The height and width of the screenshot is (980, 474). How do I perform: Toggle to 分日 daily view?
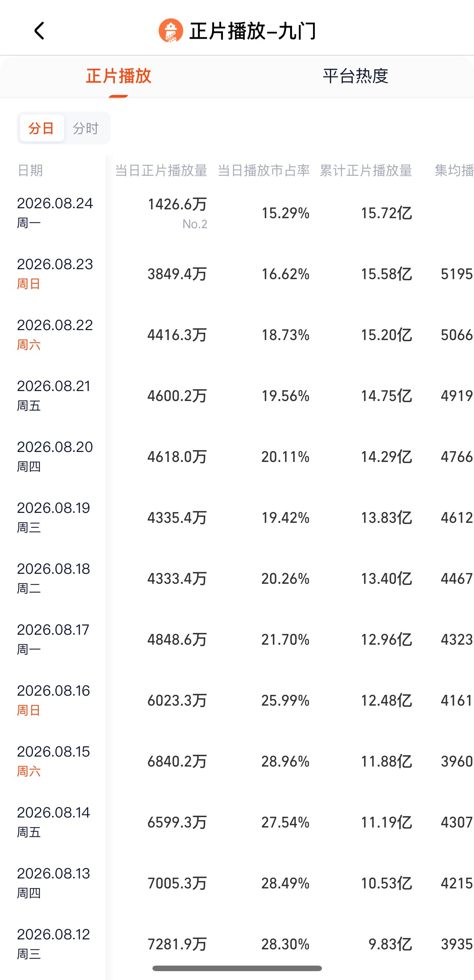[41, 128]
